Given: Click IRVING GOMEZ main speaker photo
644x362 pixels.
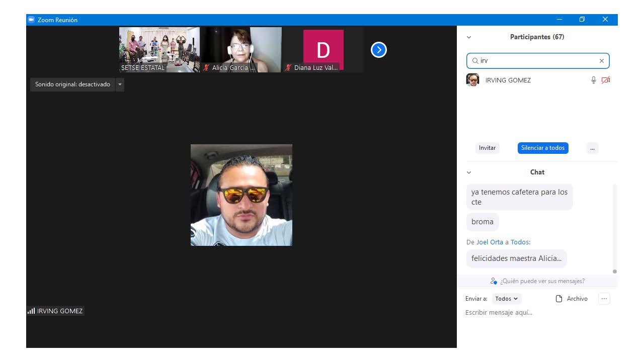Looking at the screenshot, I should [242, 195].
